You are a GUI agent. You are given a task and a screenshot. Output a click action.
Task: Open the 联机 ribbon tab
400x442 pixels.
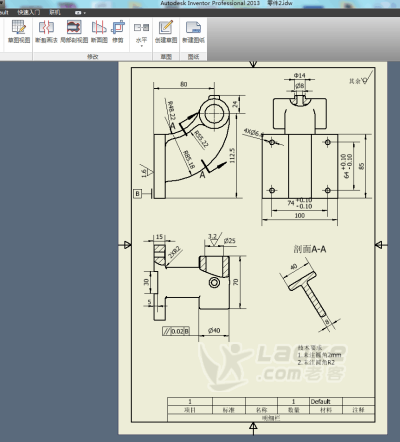coord(55,12)
